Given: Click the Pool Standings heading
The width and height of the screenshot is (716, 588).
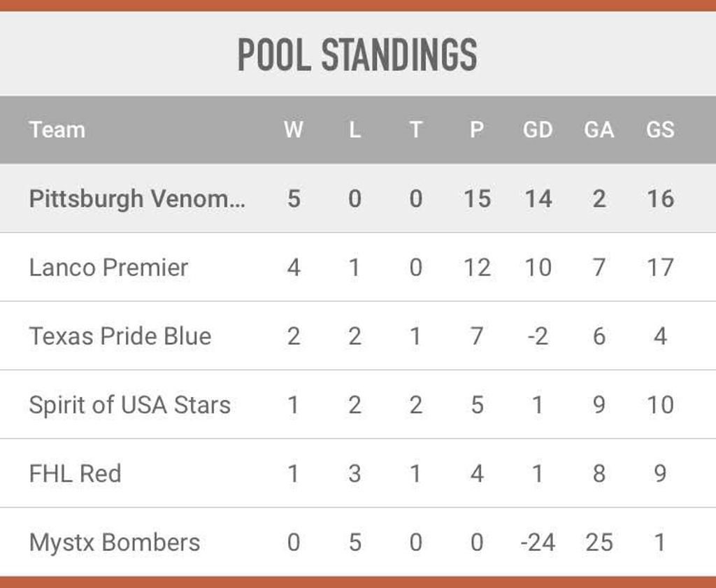Looking at the screenshot, I should pos(357,55).
